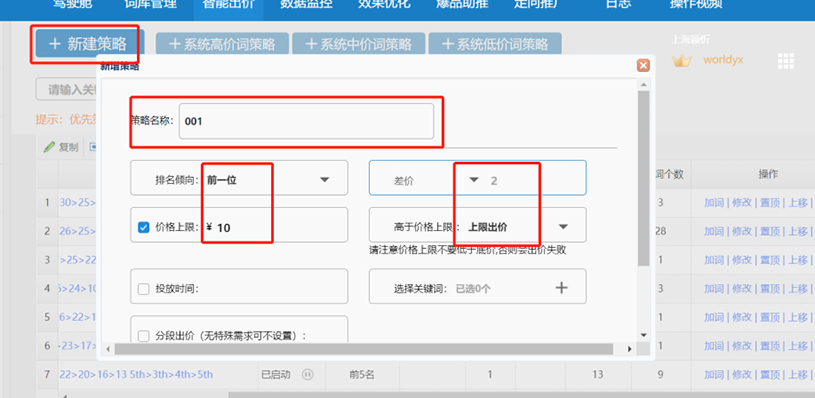The image size is (815, 398).
Task: Edit the 策略名称 input field
Action: pyautogui.click(x=306, y=121)
